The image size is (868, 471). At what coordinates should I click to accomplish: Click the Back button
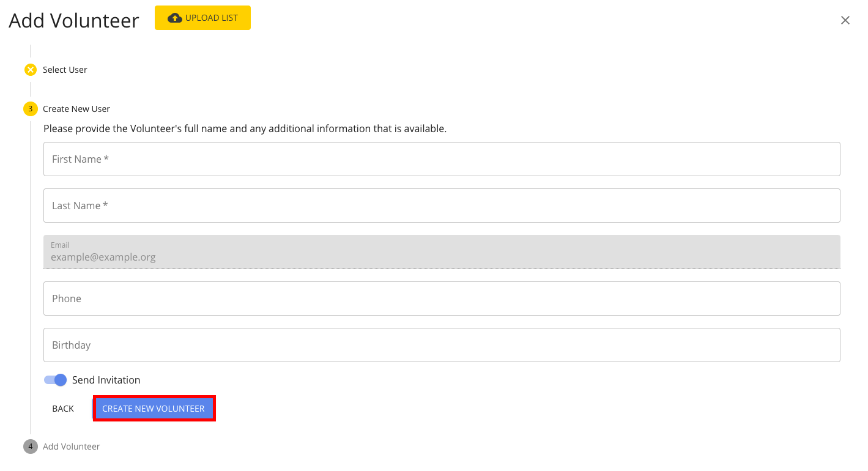[63, 409]
